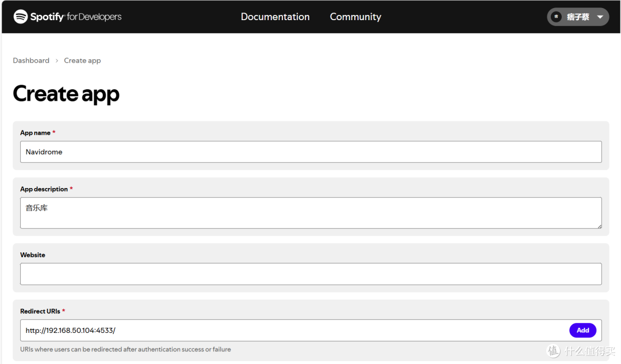
Task: Click the Add button for redirect URI
Action: (582, 330)
